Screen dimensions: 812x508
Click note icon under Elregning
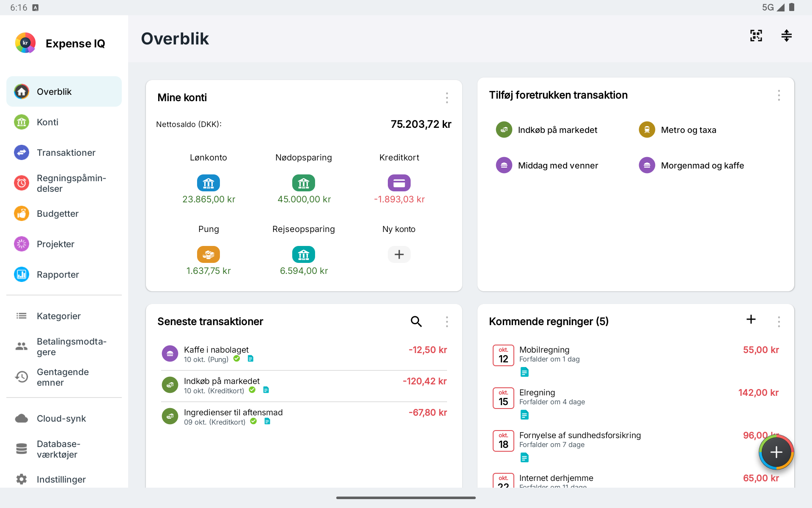point(524,415)
